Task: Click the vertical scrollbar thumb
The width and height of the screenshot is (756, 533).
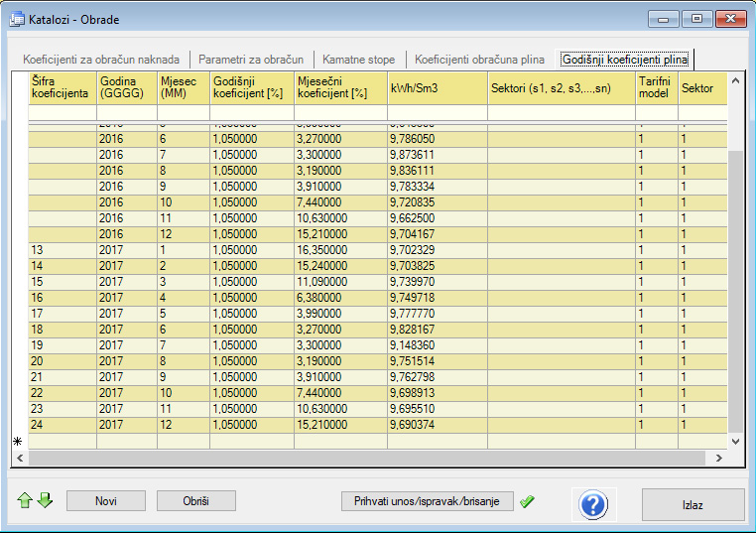Action: tap(736, 292)
